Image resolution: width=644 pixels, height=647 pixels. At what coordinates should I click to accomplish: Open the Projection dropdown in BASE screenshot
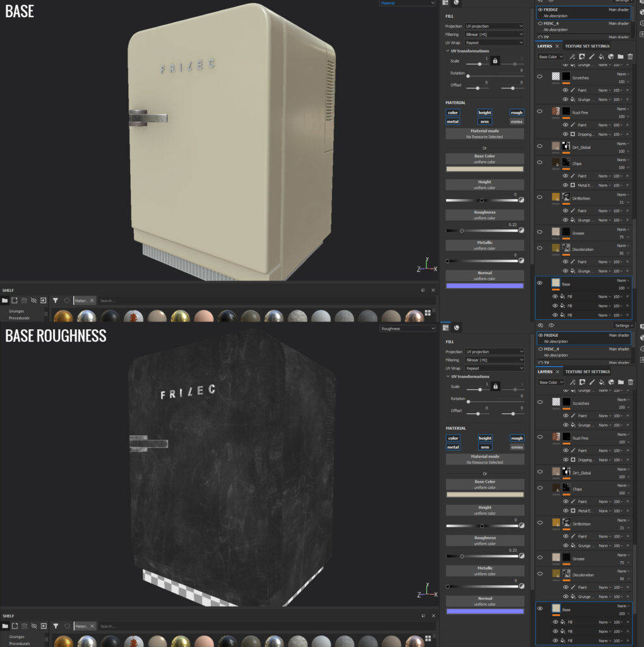click(494, 26)
